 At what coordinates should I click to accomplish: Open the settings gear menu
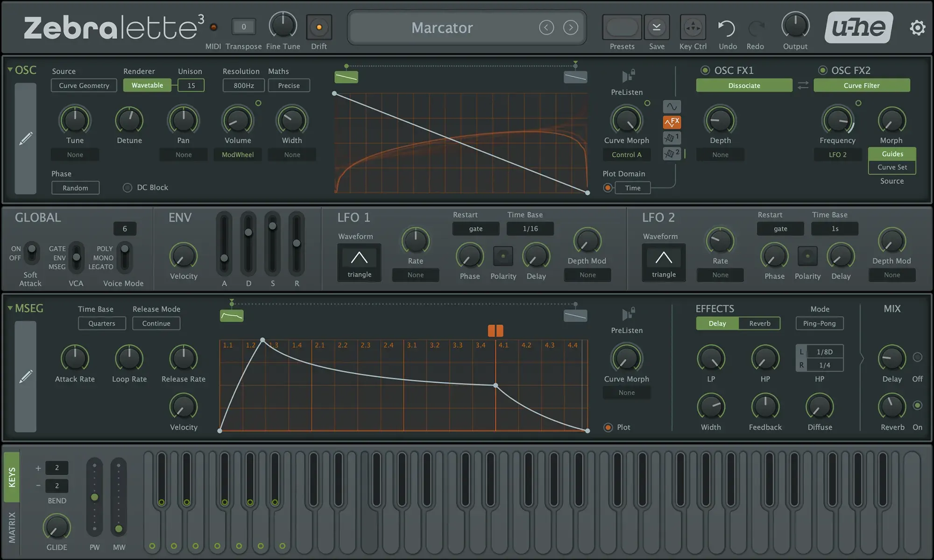[x=917, y=28]
